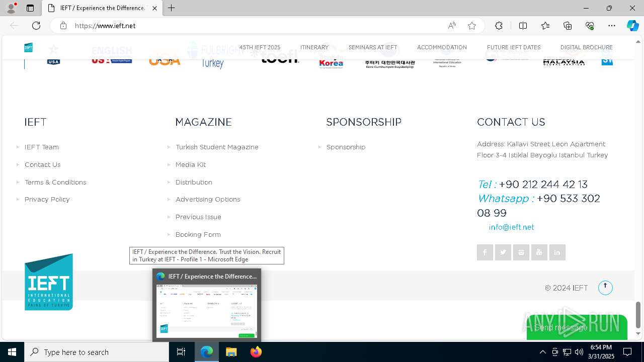Open the ACCOMMODATION menu item
The image size is (644, 362).
[x=442, y=47]
